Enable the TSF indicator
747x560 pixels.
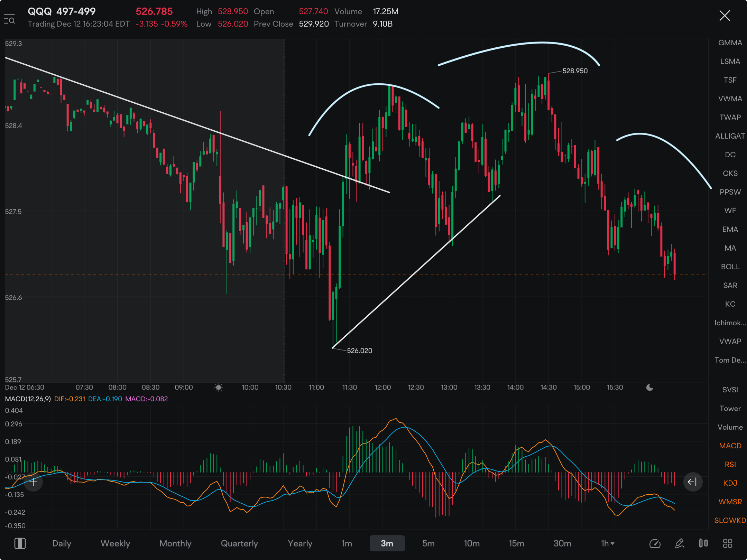click(x=730, y=80)
